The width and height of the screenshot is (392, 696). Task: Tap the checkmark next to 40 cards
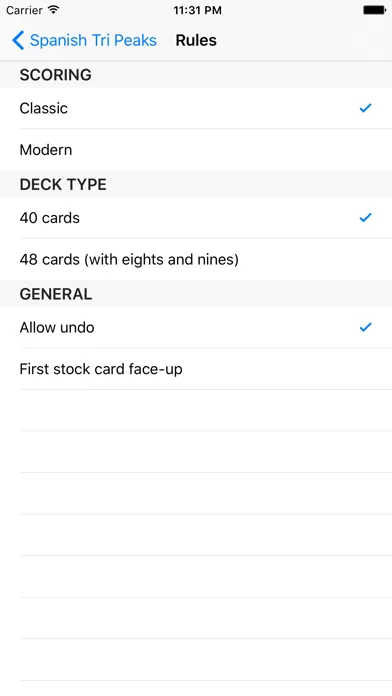pos(365,218)
